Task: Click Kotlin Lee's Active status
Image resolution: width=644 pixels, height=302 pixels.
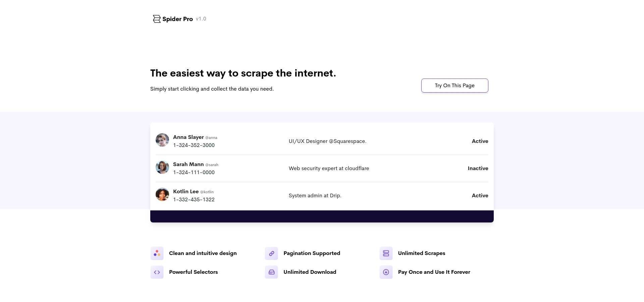Action: point(480,196)
